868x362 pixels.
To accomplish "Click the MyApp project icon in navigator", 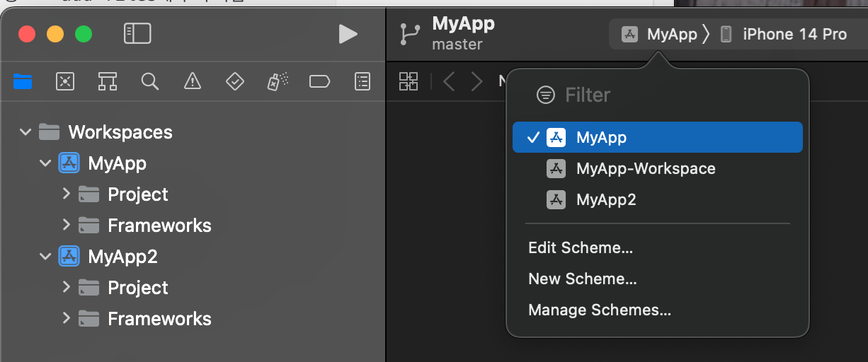I will (x=69, y=163).
